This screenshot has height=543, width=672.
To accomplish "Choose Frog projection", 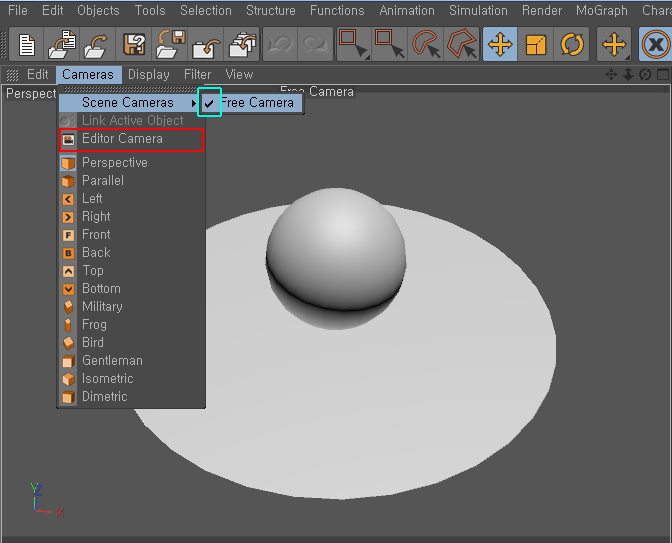I will point(131,325).
